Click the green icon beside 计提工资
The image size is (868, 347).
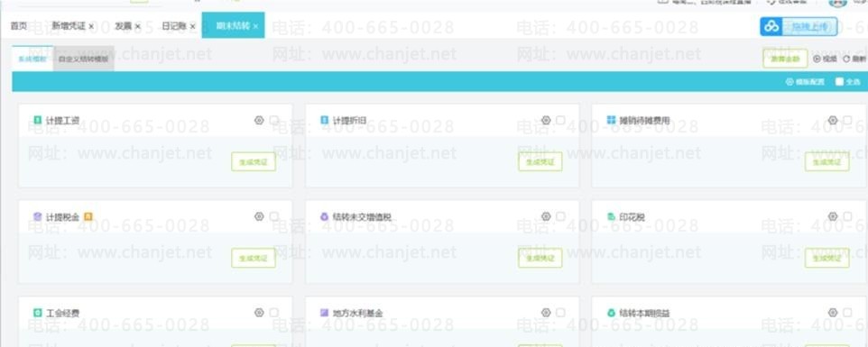pyautogui.click(x=38, y=120)
